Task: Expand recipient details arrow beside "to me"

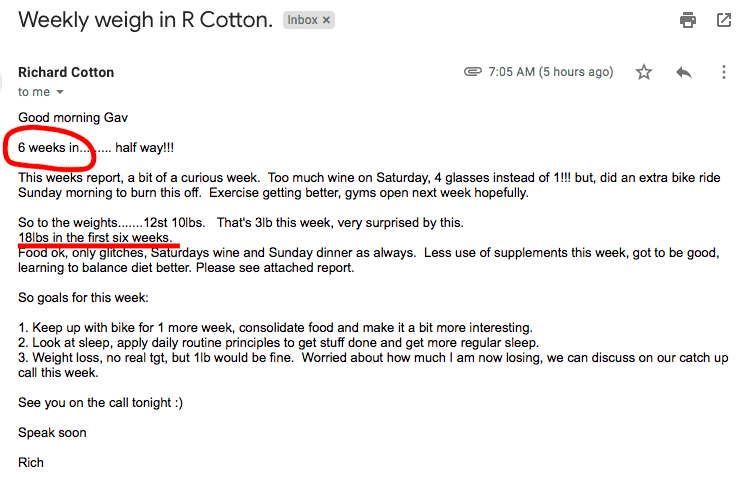Action: point(60,92)
